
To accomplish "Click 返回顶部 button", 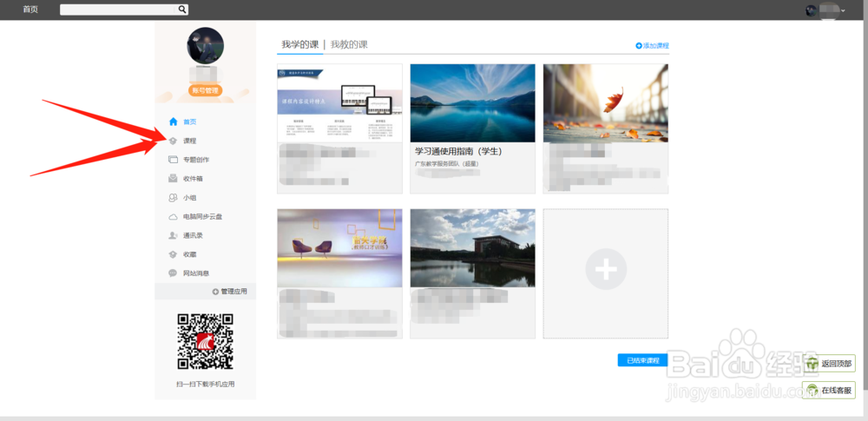I will [x=829, y=364].
